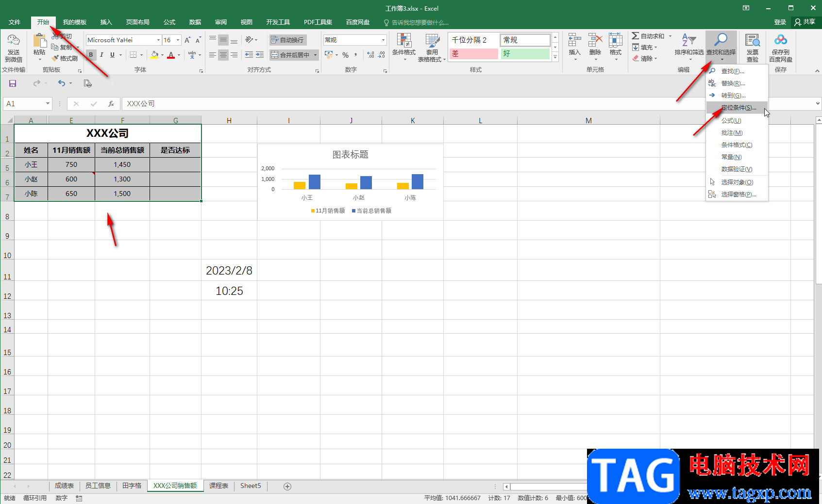Expand the formula bar
The width and height of the screenshot is (822, 504).
[x=818, y=103]
